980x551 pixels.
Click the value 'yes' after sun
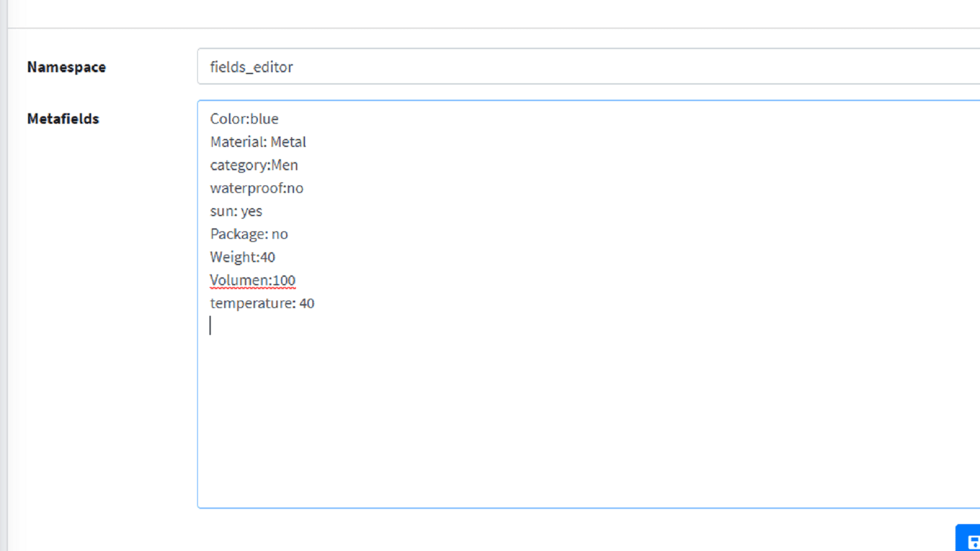pos(252,211)
